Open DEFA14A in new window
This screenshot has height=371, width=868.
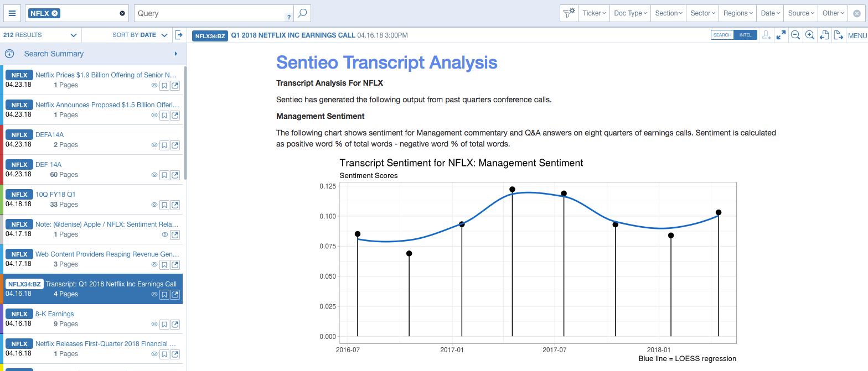(175, 145)
